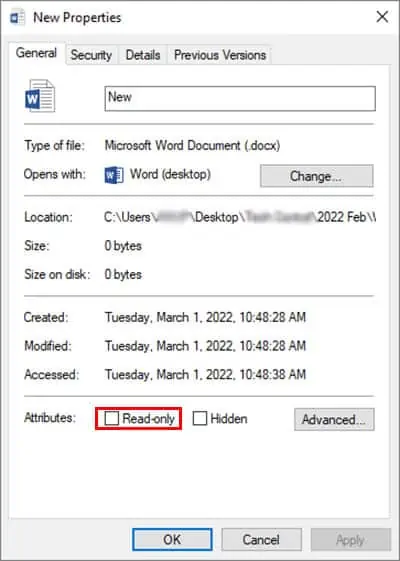
Task: Check the Hidden attribute box
Action: pos(200,418)
